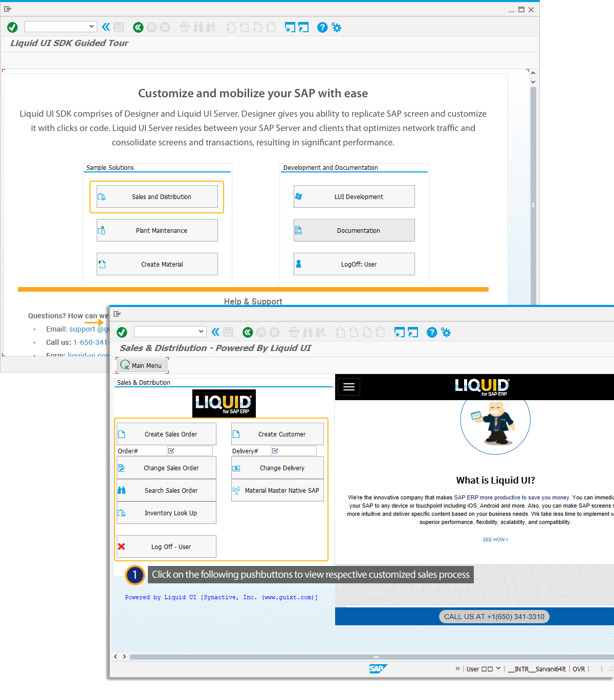614x700 pixels.
Task: Click the Save disk icon in Sales & Distribution window
Action: (229, 332)
